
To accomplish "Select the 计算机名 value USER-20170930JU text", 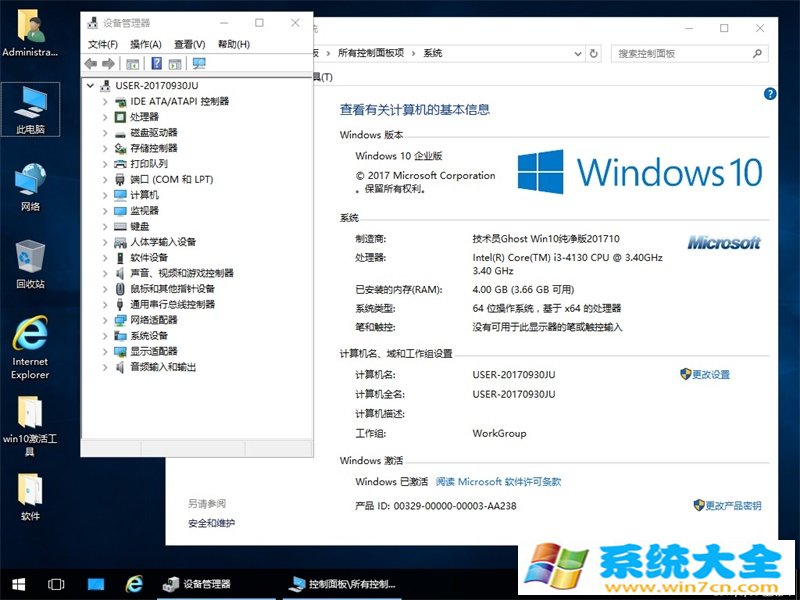I will [x=514, y=374].
